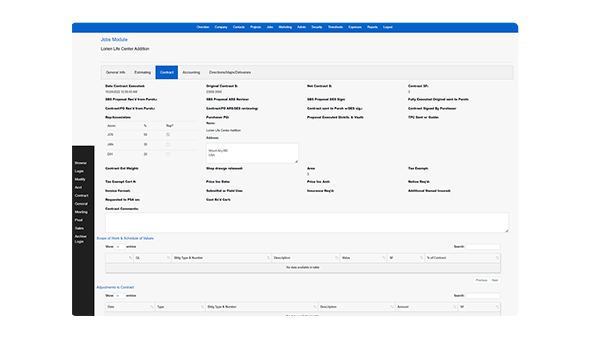Select Contract in the black sidebar
This screenshot has height=360, width=590.
(81, 196)
